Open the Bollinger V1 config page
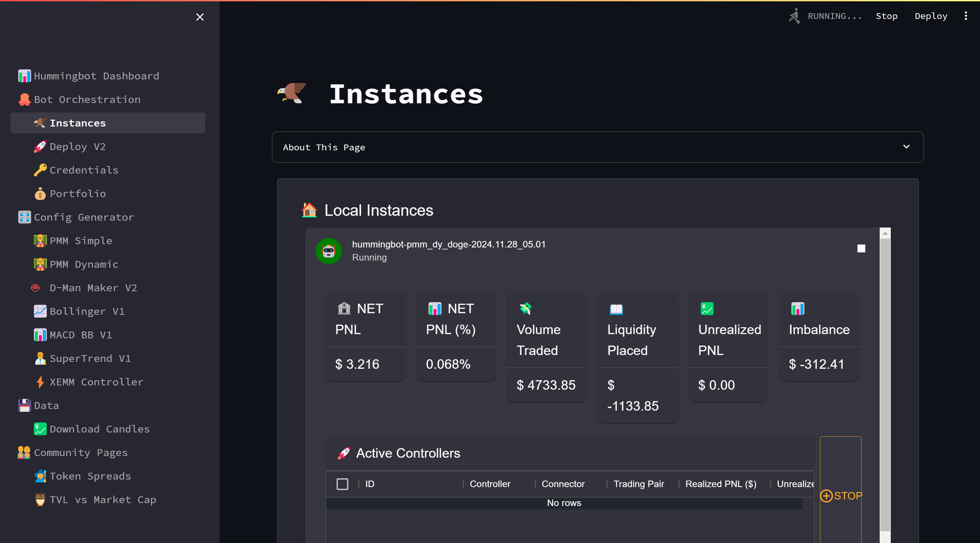This screenshot has height=543, width=980. pyautogui.click(x=87, y=312)
